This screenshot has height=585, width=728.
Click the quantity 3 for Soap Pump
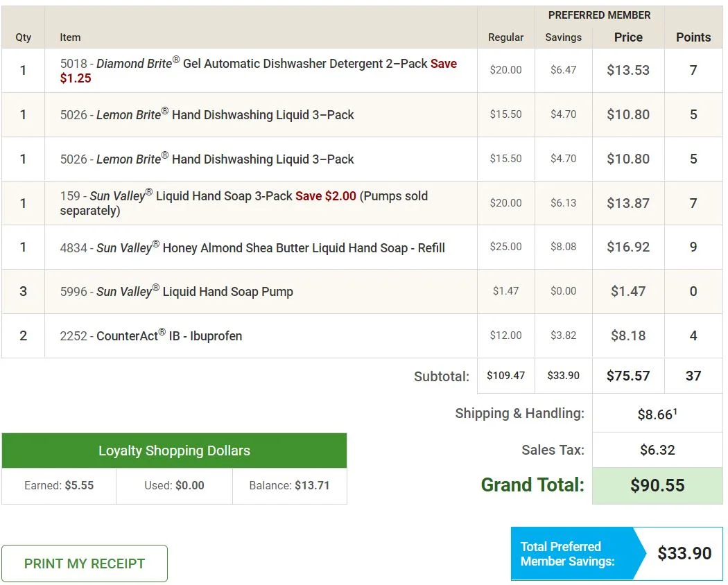tap(23, 291)
